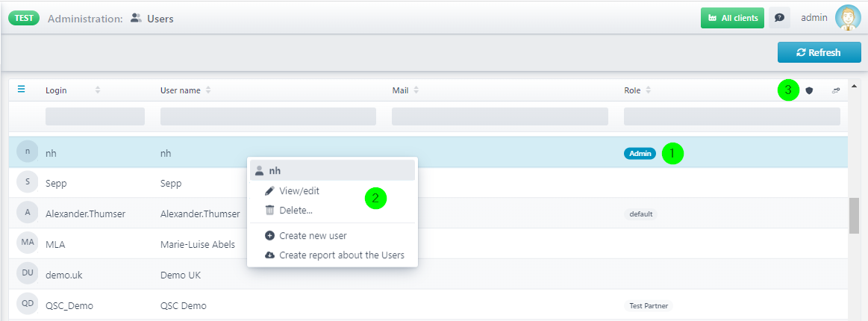Viewport: 868px width, 321px height.
Task: Click the admin profile avatar
Action: (x=848, y=18)
